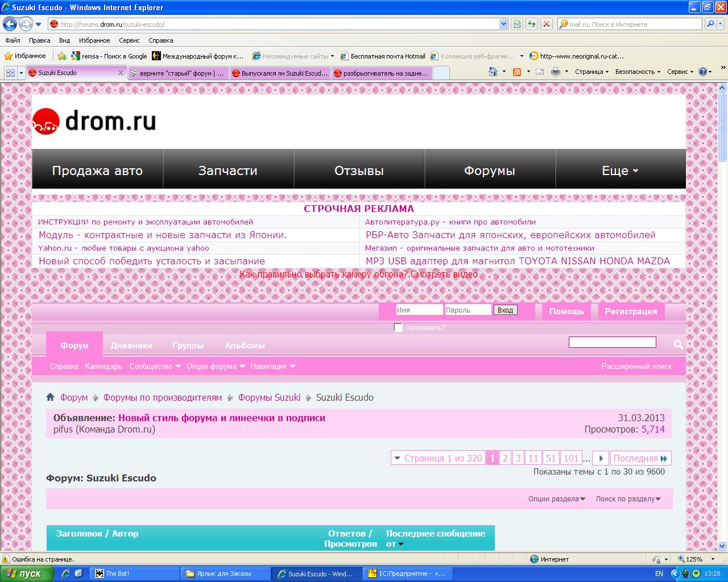Click the forum Home house icon in breadcrumb
Viewport: 728px width, 582px height.
[x=51, y=397]
